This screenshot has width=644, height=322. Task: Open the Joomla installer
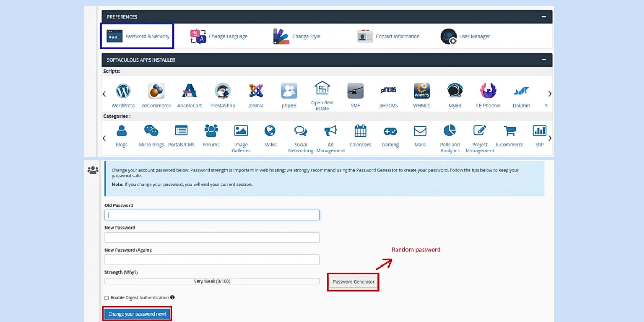(255, 91)
